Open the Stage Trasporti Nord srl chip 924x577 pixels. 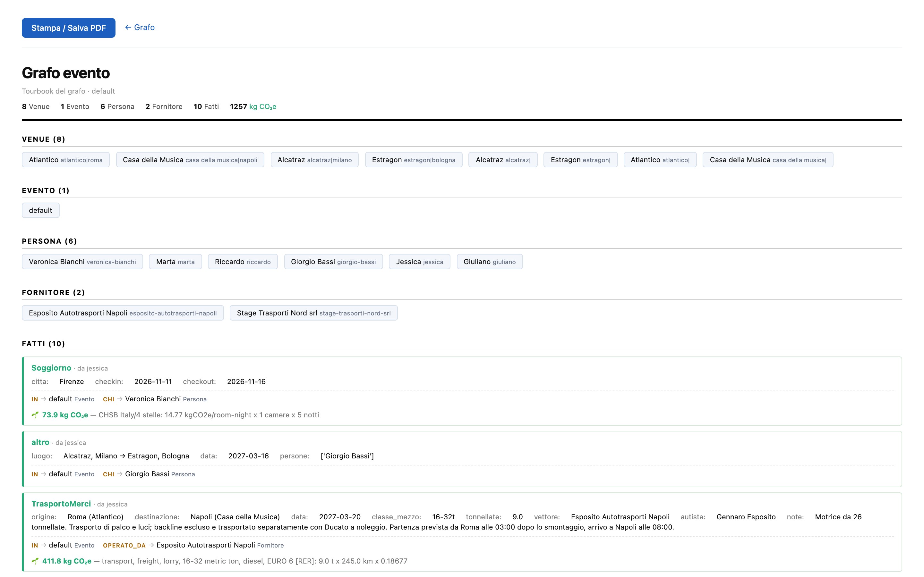[x=313, y=313]
